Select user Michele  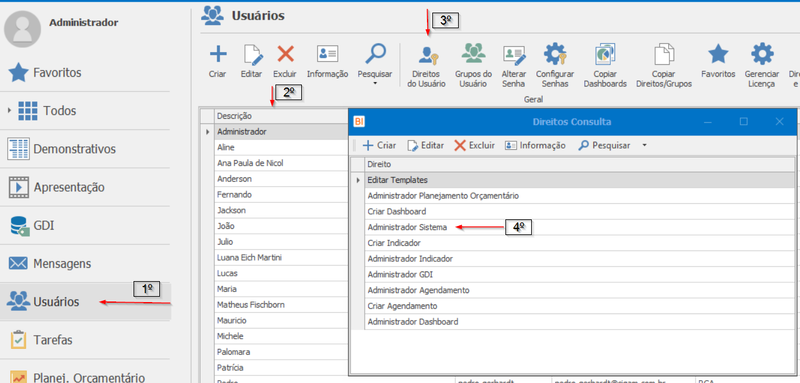point(281,337)
